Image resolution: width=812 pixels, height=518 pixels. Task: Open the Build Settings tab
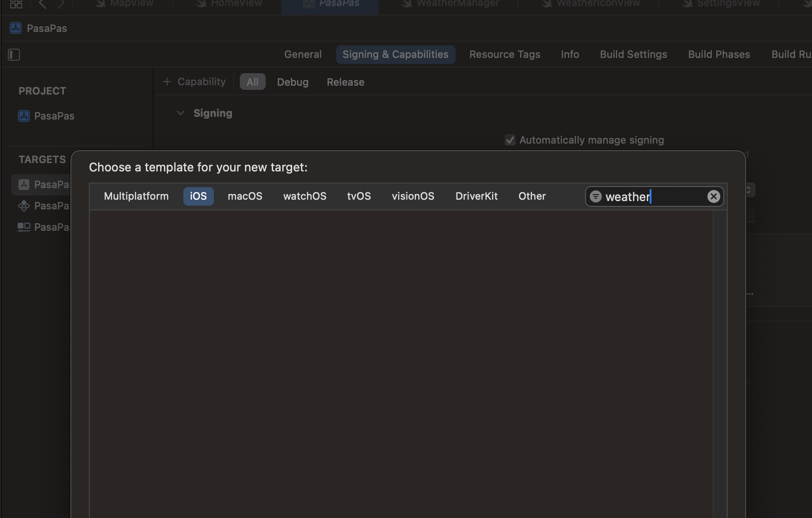pos(633,54)
